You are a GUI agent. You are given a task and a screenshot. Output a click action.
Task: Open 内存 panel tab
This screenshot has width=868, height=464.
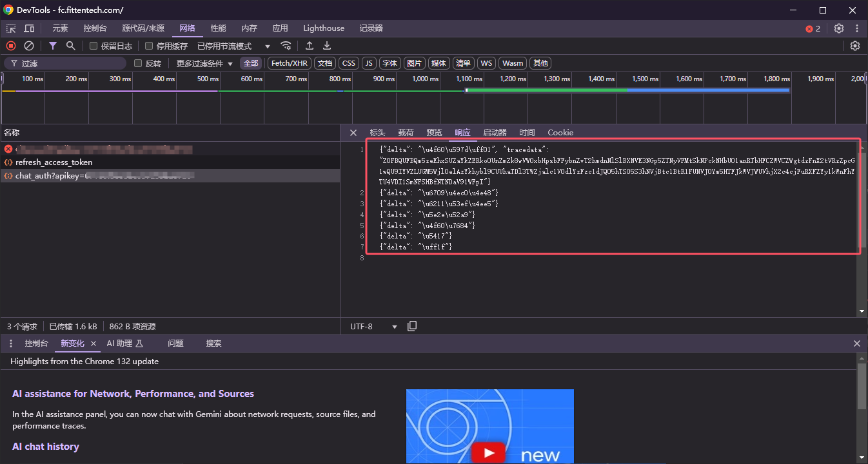250,28
